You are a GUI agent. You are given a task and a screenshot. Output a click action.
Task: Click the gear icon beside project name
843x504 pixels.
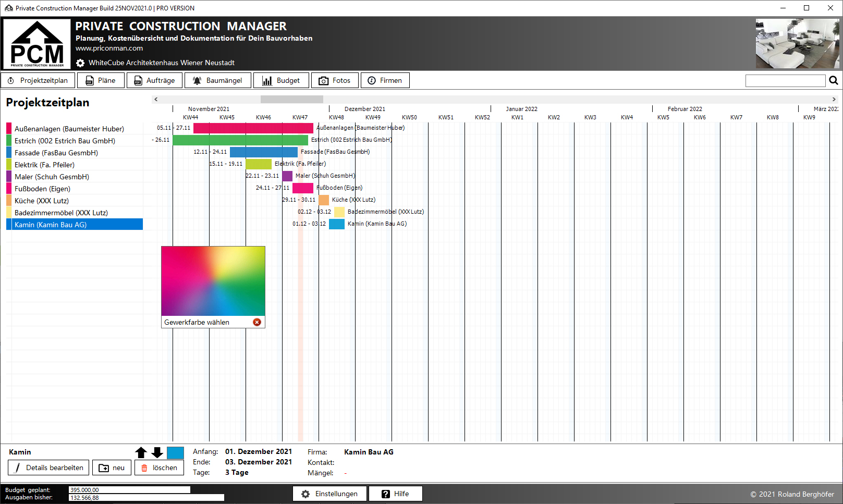[80, 63]
